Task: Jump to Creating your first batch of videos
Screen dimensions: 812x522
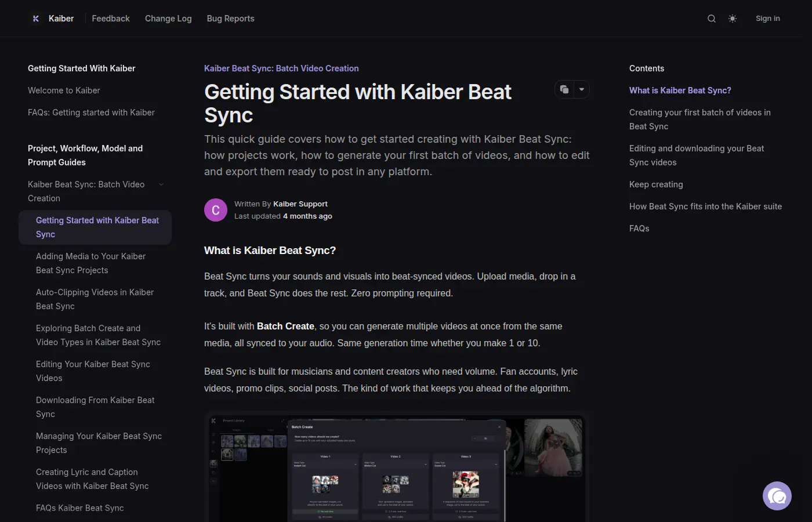Action: point(700,119)
